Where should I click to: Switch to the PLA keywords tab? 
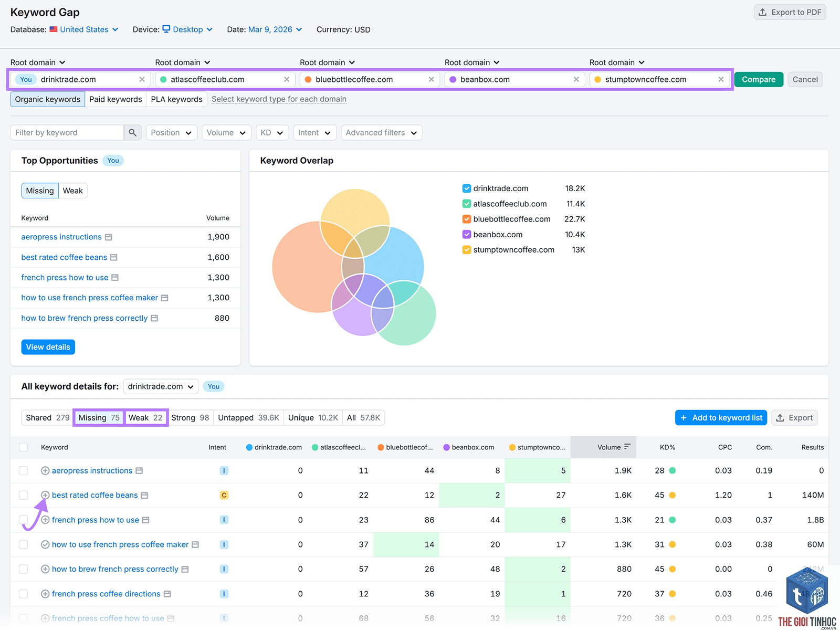(176, 99)
